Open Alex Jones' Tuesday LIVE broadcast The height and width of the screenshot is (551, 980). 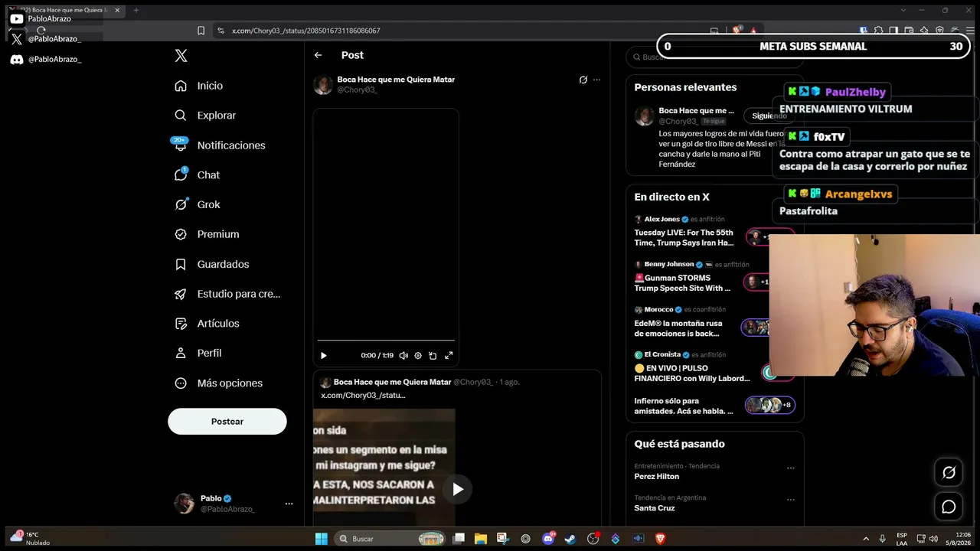click(x=684, y=237)
